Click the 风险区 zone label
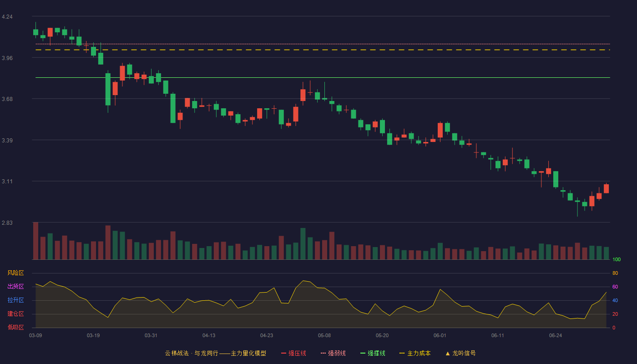 [x=15, y=273]
